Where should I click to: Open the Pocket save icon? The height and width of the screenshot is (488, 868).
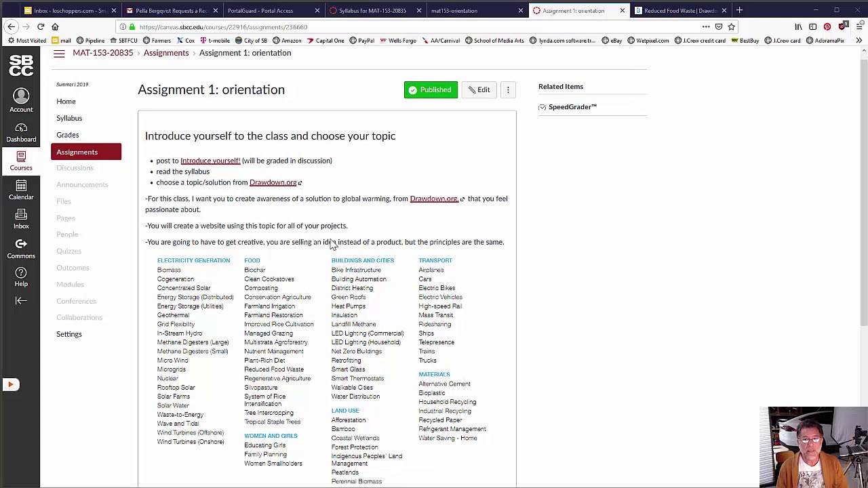coord(719,26)
